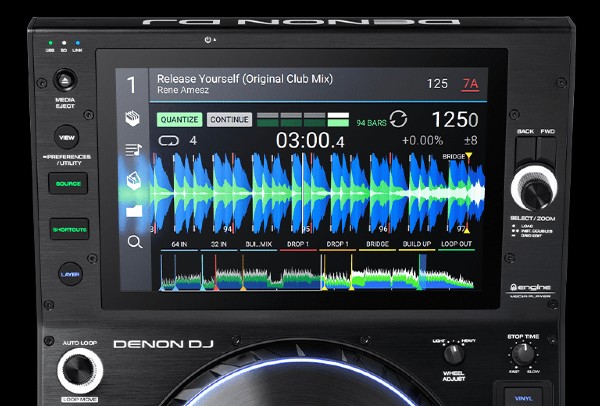Viewport: 600px width, 406px height.
Task: Open the folder files icon in sidebar
Action: (134, 211)
